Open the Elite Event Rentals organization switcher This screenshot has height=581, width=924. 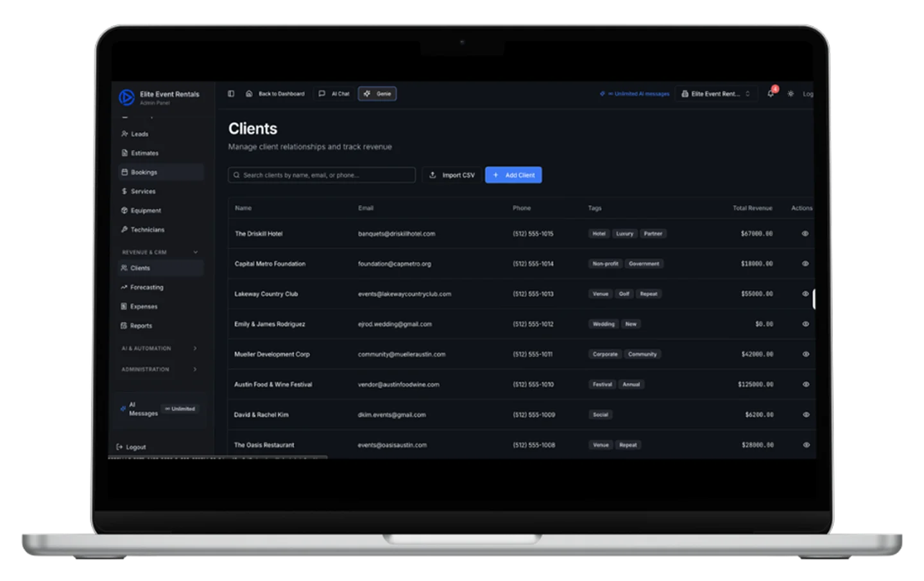coord(715,94)
